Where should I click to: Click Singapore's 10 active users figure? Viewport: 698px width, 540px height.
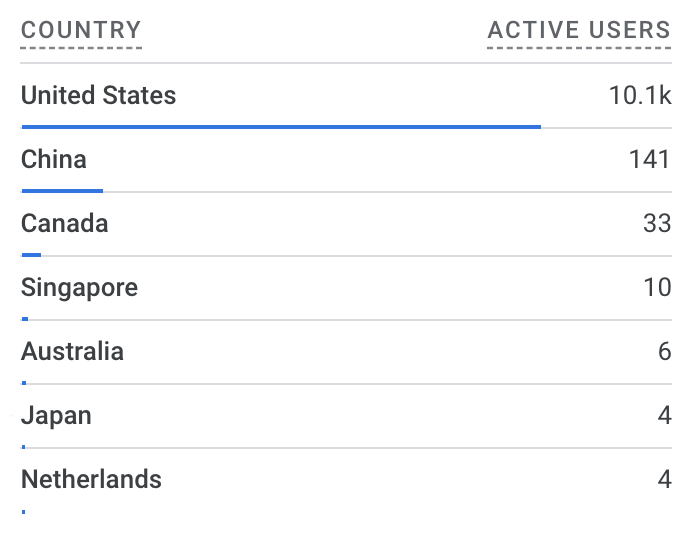pos(657,288)
